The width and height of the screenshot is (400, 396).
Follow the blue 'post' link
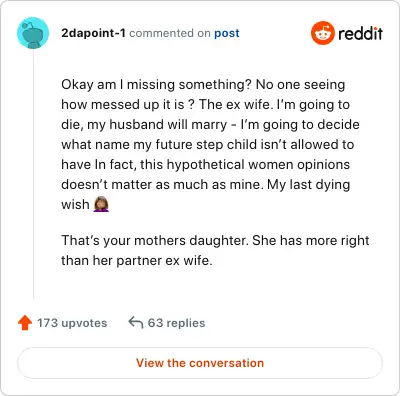click(227, 33)
